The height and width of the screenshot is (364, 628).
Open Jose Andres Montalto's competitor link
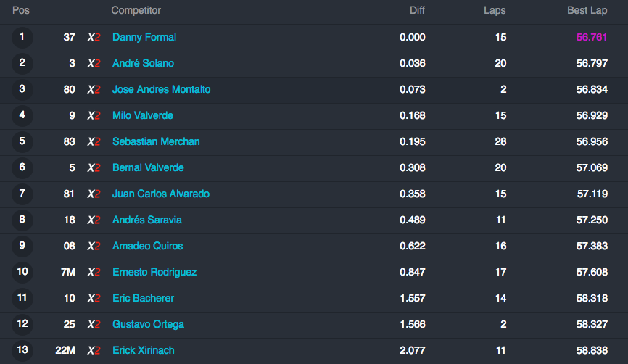click(x=162, y=89)
